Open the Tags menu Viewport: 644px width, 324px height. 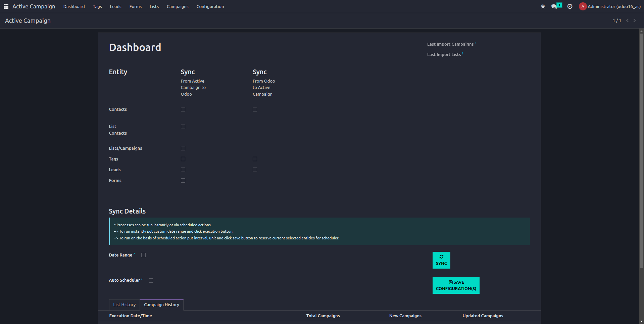pyautogui.click(x=97, y=6)
